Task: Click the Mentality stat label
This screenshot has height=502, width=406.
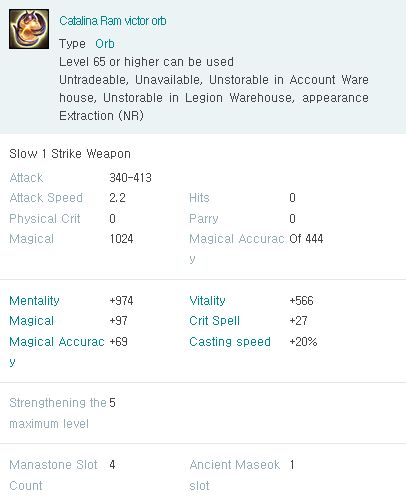Action: click(x=34, y=301)
